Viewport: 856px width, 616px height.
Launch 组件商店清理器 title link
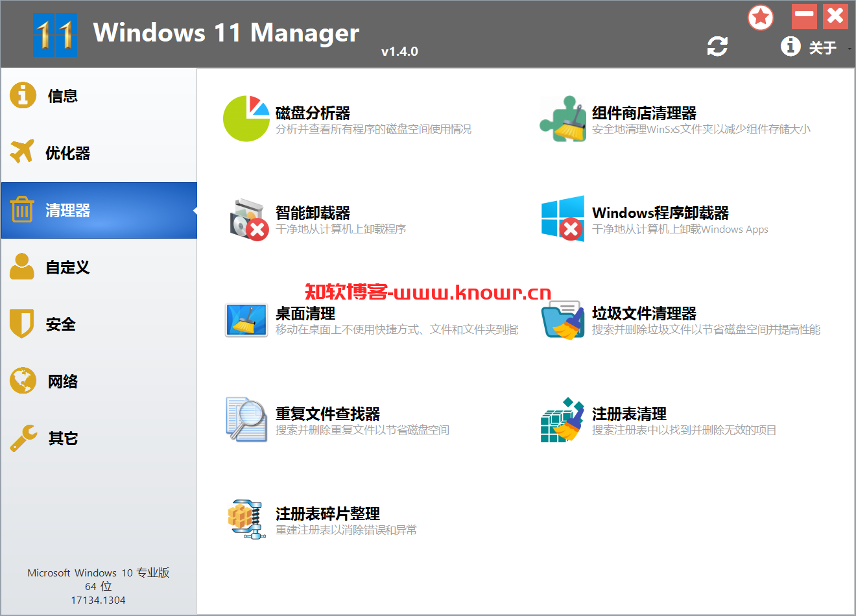pos(644,113)
